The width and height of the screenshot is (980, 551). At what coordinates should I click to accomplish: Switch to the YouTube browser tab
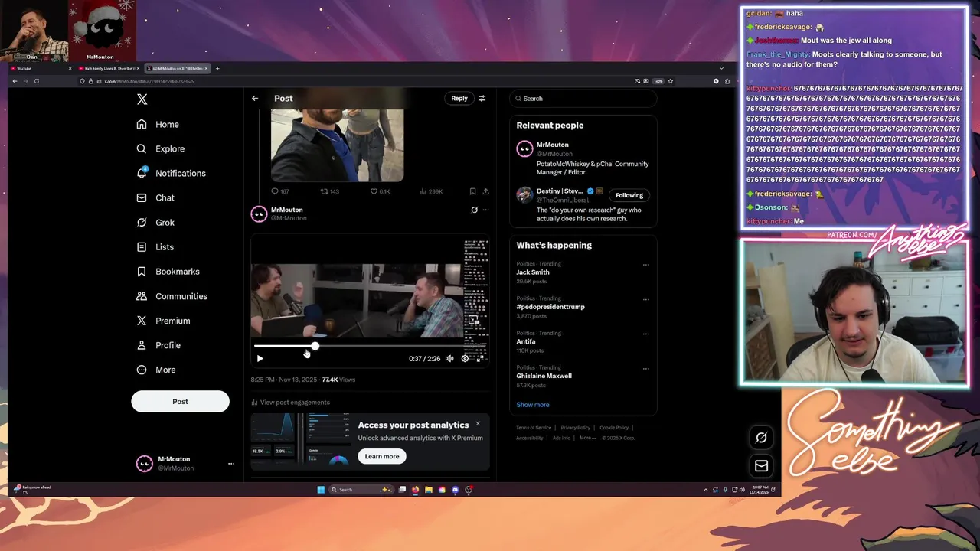41,68
